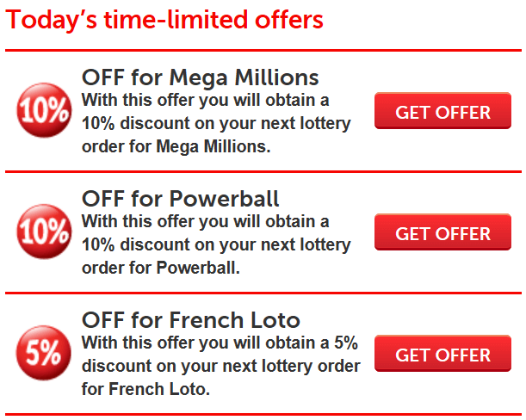526x420 pixels.
Task: Click "10% discount on your next lottery" under Mega Millions
Action: [x=216, y=123]
